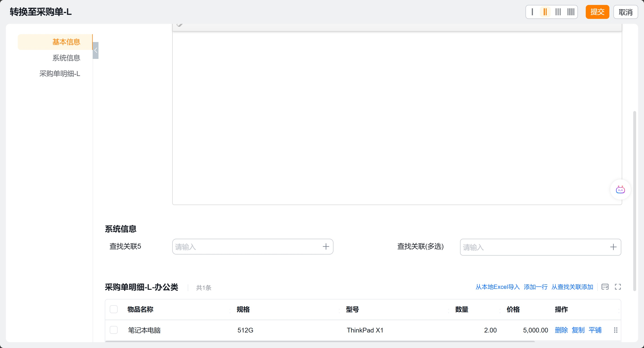Go to 采购单明细-L section tab

[60, 74]
